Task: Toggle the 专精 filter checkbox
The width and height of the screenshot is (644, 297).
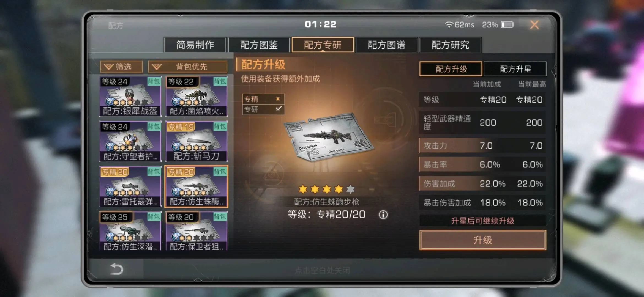Action: [x=278, y=98]
